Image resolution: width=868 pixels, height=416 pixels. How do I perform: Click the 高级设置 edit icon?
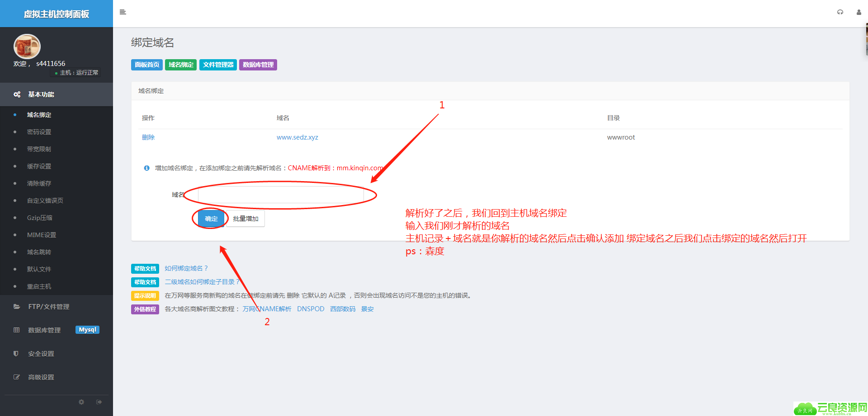(17, 377)
